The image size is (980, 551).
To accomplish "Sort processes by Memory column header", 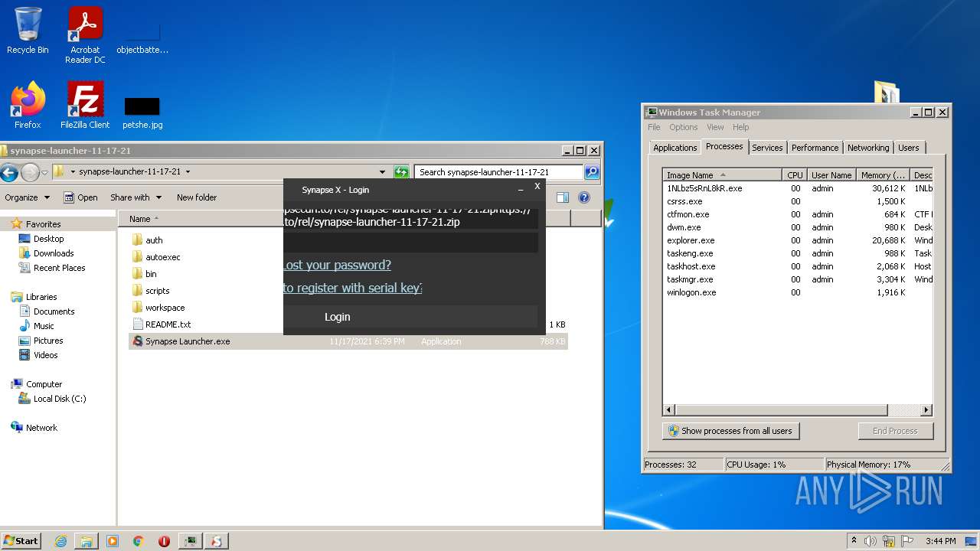I will 883,175.
